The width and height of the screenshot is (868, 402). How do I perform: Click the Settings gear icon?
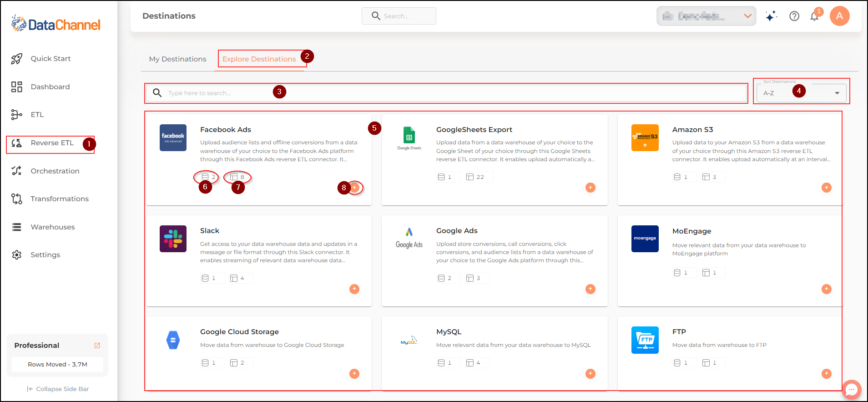pos(17,255)
